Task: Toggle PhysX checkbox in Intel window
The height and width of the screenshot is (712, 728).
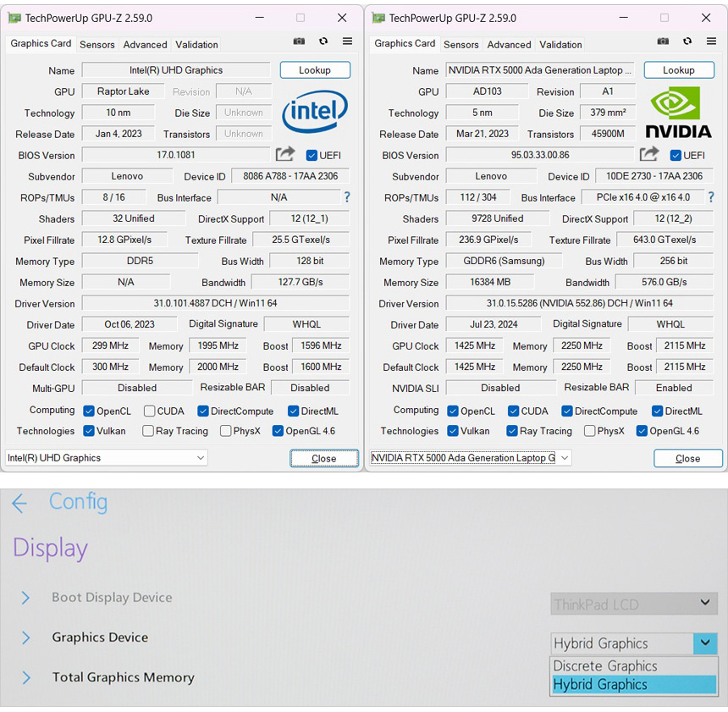Action: pos(226,431)
